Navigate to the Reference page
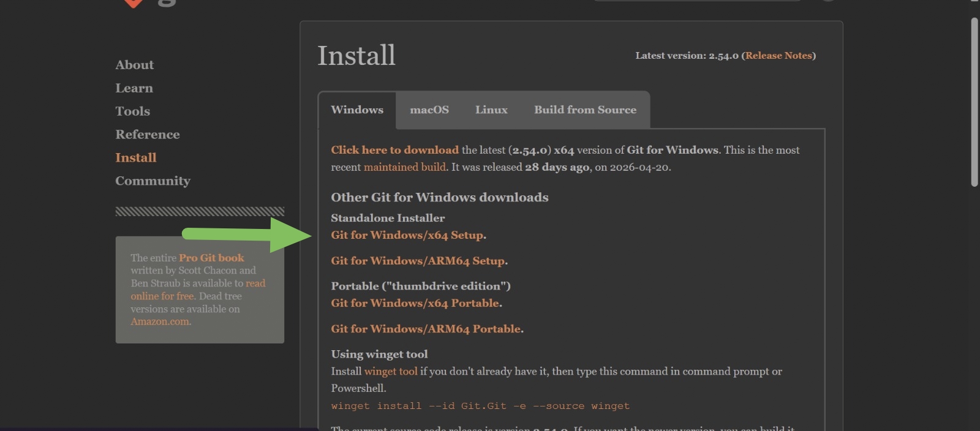980x431 pixels. 148,135
